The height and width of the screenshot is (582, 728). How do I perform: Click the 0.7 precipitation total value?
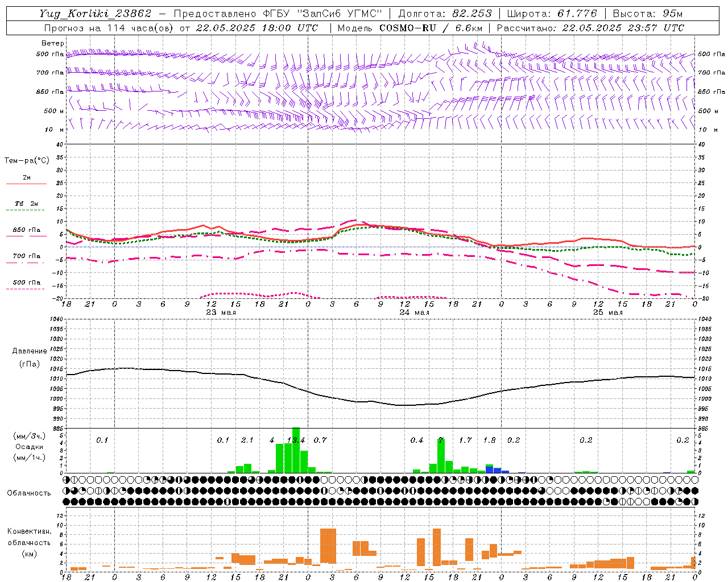[320, 440]
